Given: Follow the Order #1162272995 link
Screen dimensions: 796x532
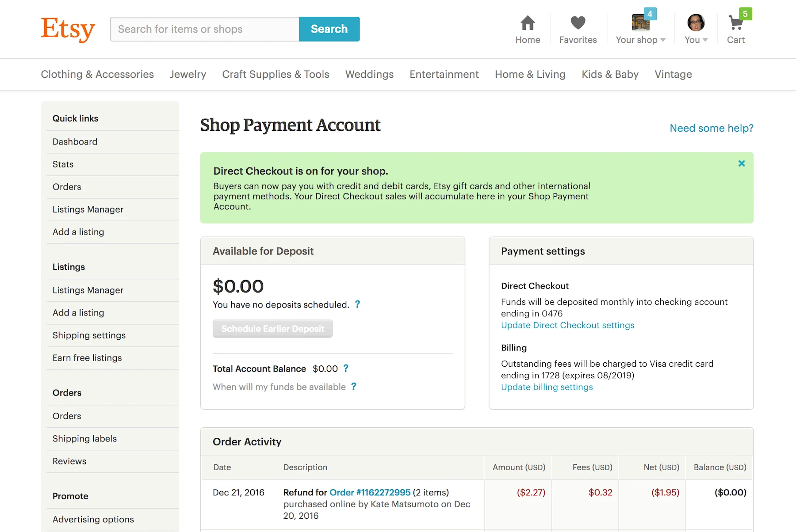Looking at the screenshot, I should click(x=370, y=492).
